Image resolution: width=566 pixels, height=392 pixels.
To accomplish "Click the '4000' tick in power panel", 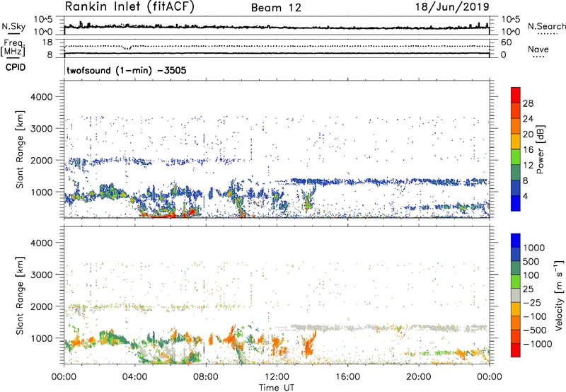I will tap(41, 97).
